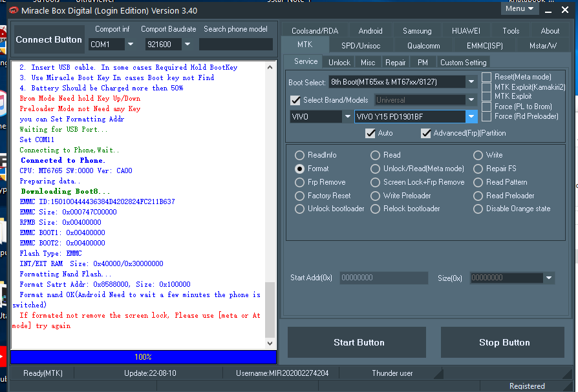Expand the VIVO Y15 PD1901BF model dropdown

point(471,117)
